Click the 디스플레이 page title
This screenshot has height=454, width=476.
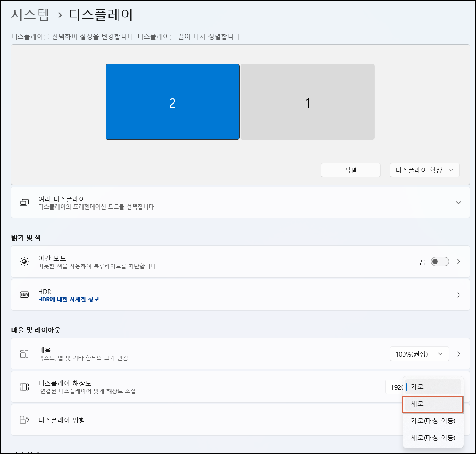click(101, 14)
